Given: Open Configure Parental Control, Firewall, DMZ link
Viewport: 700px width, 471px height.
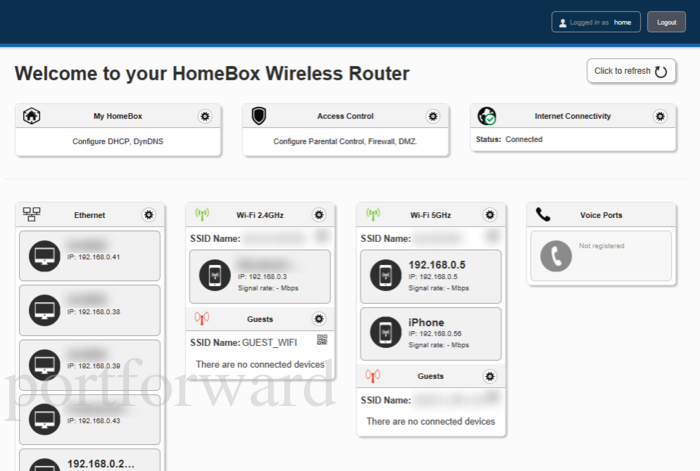Looking at the screenshot, I should (345, 141).
